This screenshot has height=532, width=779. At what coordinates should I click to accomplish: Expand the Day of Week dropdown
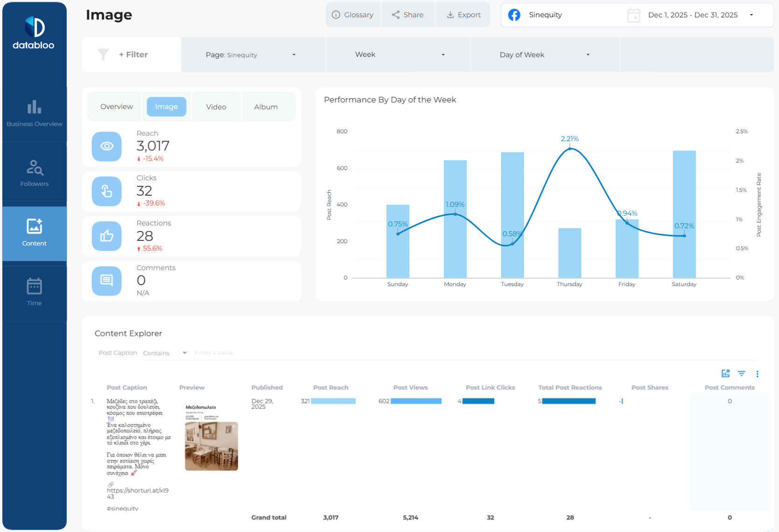(x=545, y=55)
